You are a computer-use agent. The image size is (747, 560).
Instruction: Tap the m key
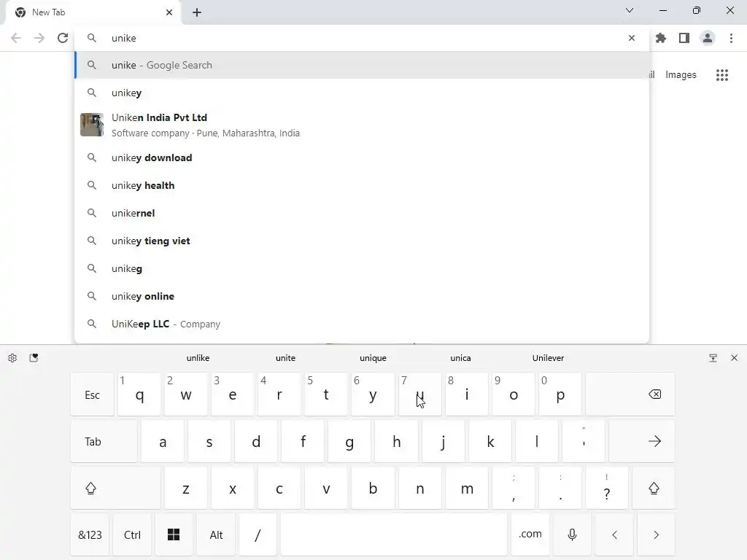[467, 488]
